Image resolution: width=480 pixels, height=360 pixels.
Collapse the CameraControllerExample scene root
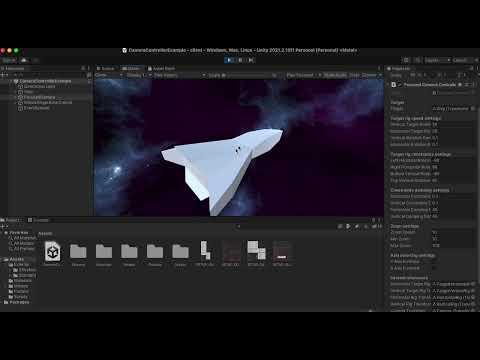11,81
